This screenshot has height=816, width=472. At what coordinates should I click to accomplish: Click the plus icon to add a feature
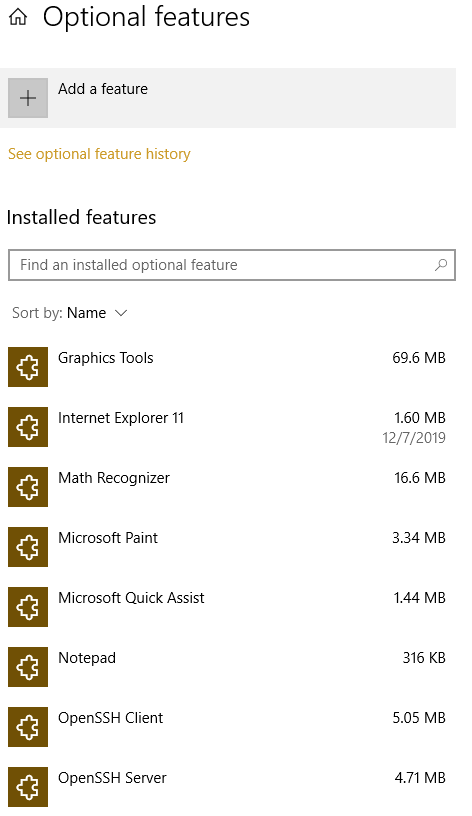(28, 98)
